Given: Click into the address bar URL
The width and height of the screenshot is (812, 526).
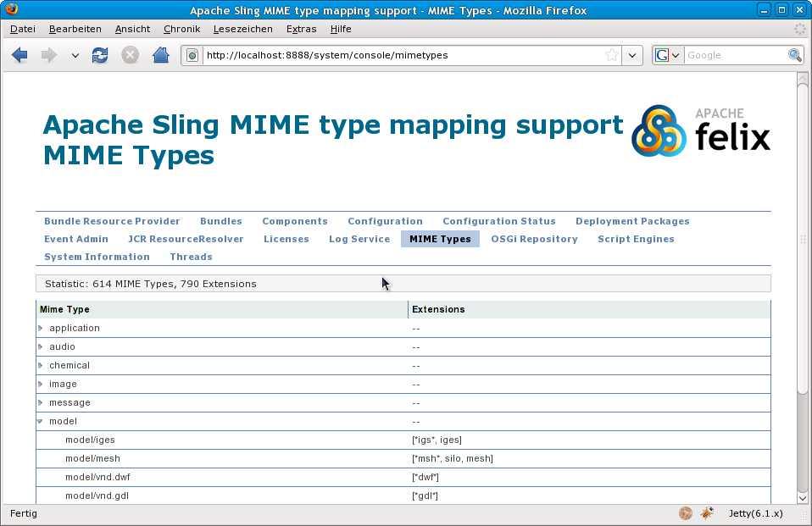Looking at the screenshot, I should [404, 55].
